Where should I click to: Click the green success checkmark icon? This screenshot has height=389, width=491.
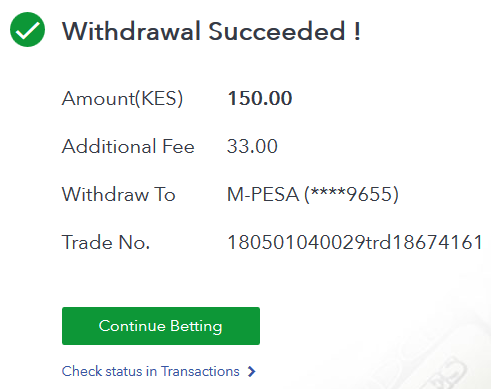point(27,30)
